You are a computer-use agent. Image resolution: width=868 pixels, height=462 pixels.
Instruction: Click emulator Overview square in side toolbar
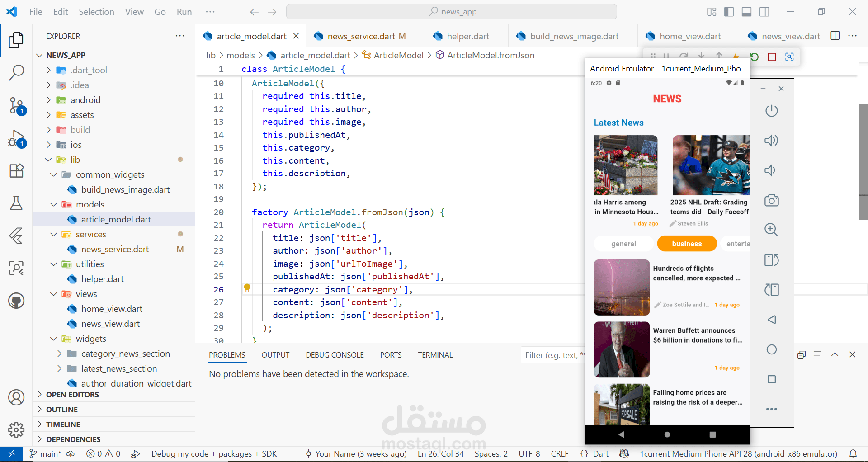tap(772, 379)
